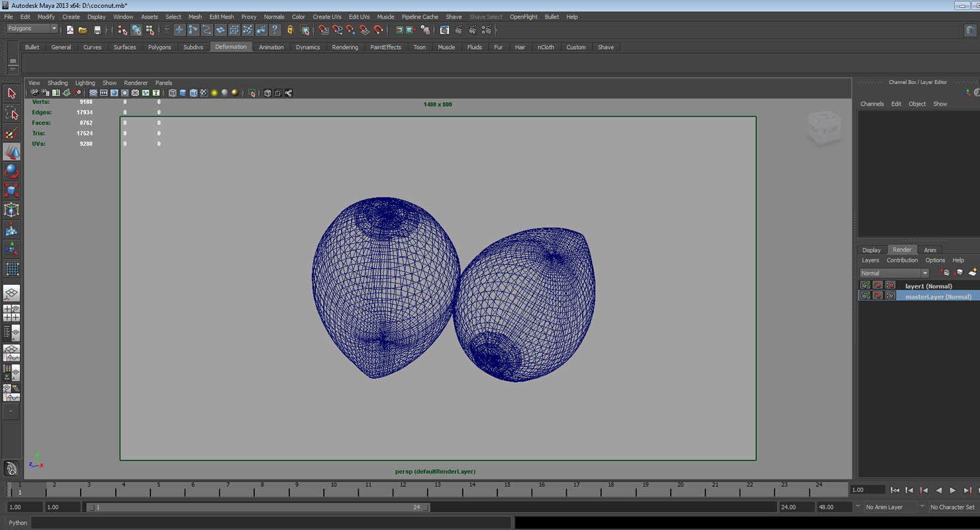Viewport: 980px width, 530px height.
Task: Toggle Select by object type mode
Action: point(136,30)
